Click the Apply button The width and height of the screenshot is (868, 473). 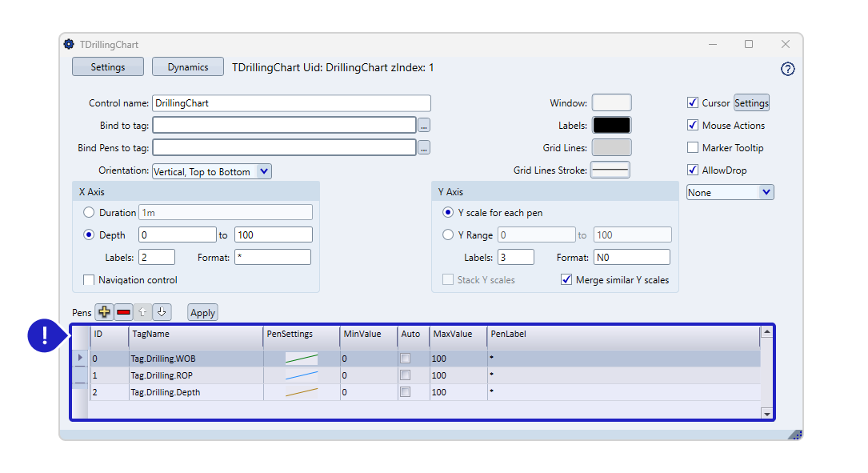(202, 313)
